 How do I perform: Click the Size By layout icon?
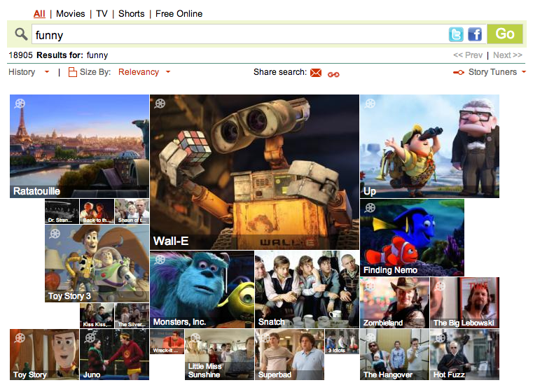click(x=72, y=72)
